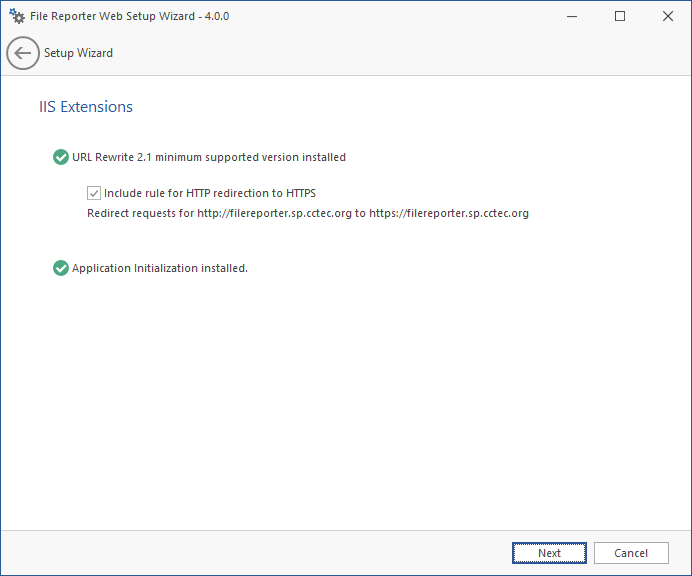Image resolution: width=692 pixels, height=576 pixels.
Task: Click green checkmark beside URL Rewrite
Action: [60, 157]
